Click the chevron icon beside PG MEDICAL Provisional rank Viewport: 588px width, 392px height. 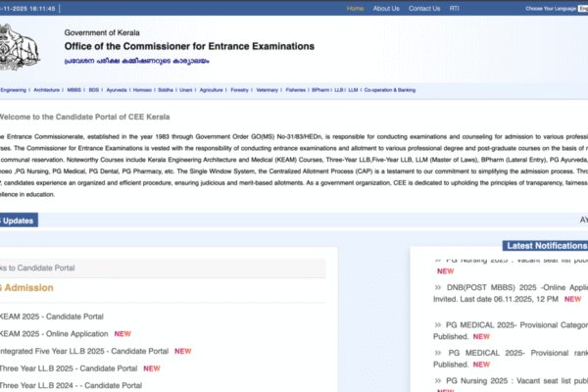438,353
